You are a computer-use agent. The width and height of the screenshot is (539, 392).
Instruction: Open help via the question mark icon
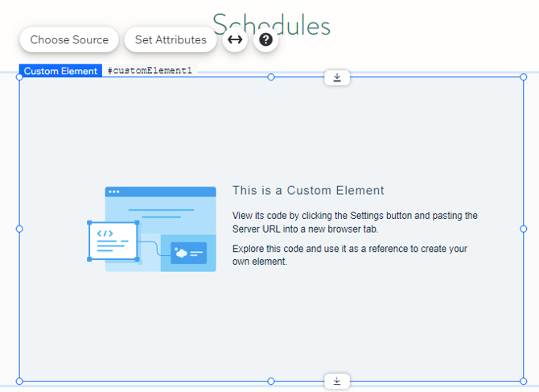[x=266, y=39]
